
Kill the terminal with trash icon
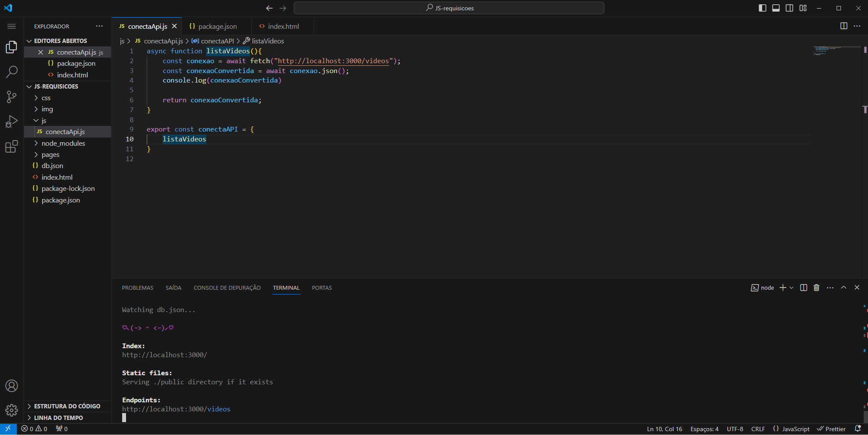pyautogui.click(x=816, y=288)
